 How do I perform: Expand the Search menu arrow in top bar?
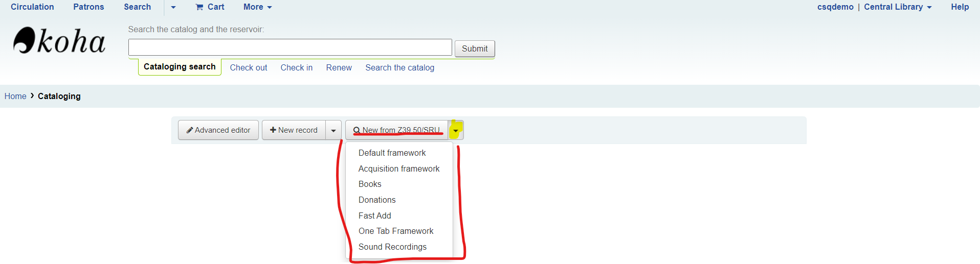[x=173, y=7]
